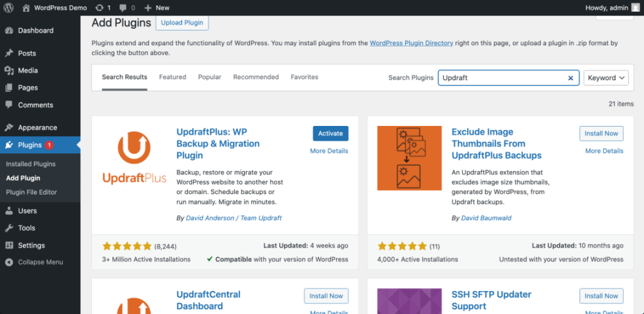Click the Tools wrench icon in sidebar
644x314 pixels.
[9, 228]
